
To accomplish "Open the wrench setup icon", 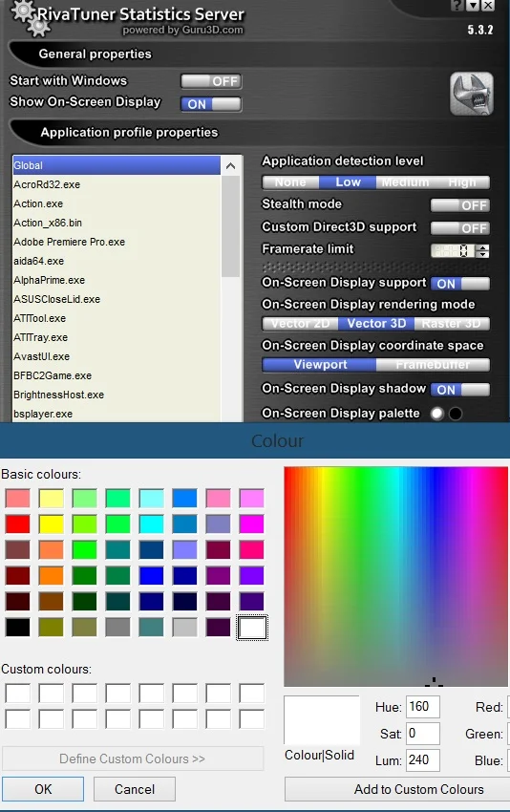I will [471, 94].
